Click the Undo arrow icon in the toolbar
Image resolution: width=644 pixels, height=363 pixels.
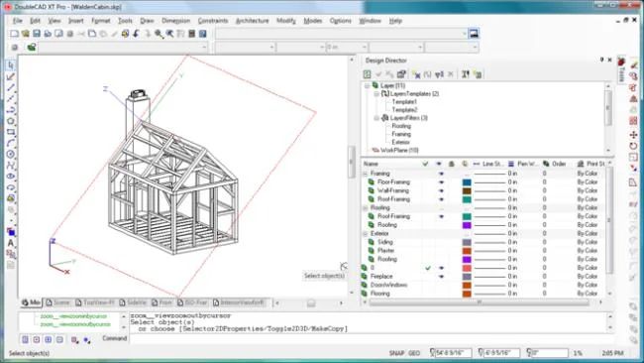tap(137, 34)
